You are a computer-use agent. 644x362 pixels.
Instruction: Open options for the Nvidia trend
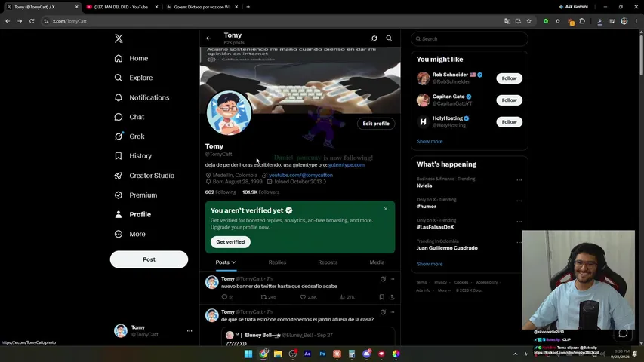pyautogui.click(x=519, y=179)
